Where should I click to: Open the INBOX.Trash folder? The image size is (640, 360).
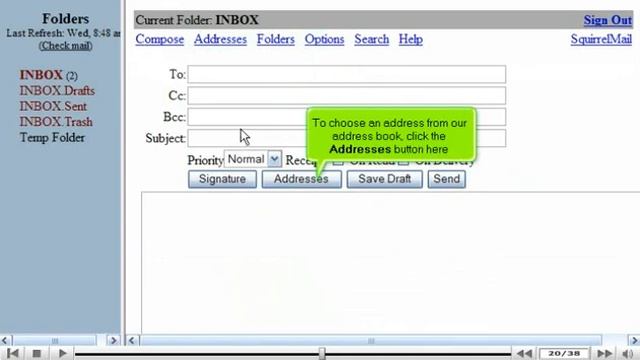coord(56,122)
